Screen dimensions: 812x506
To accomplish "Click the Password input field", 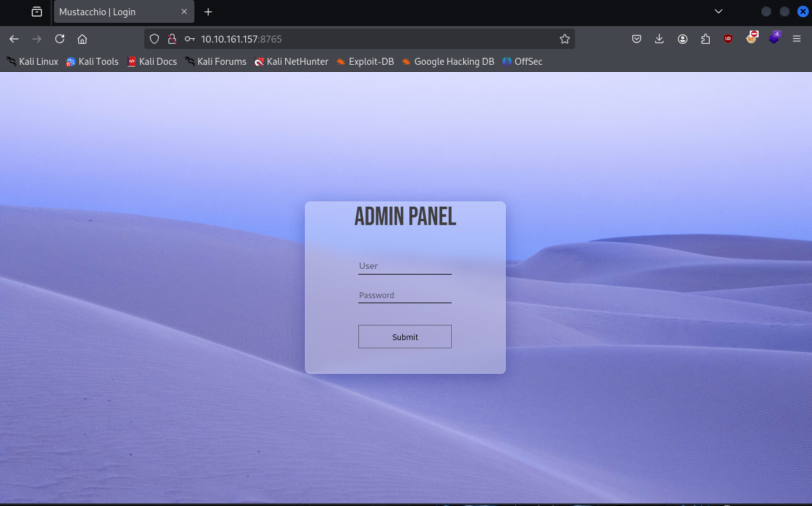I will pos(405,295).
